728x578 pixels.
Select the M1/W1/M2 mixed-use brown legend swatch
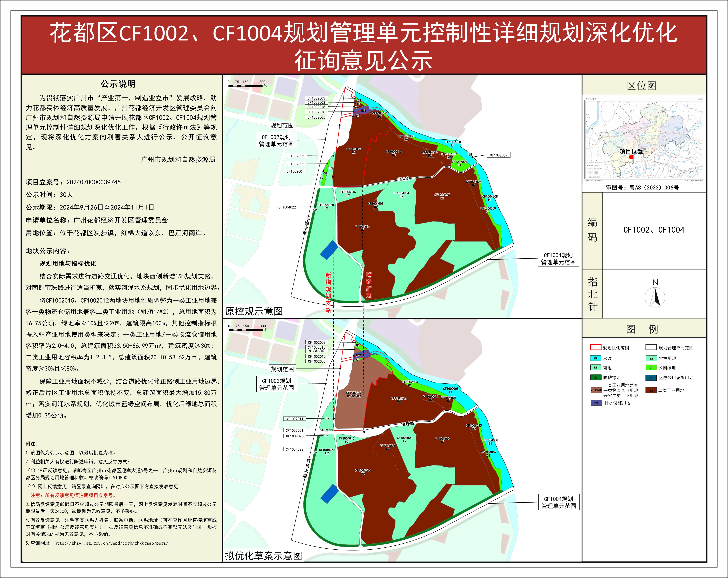coord(596,390)
